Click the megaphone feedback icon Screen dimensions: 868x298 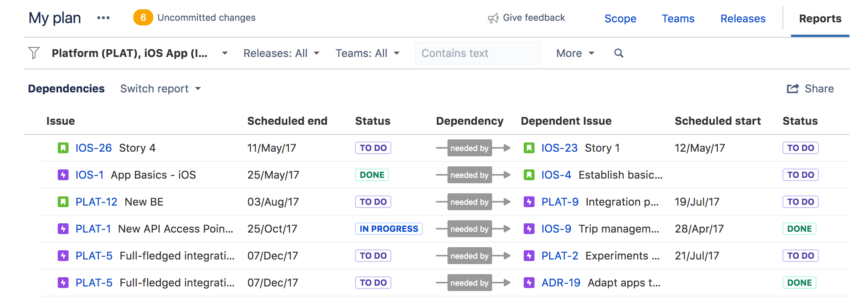[493, 18]
